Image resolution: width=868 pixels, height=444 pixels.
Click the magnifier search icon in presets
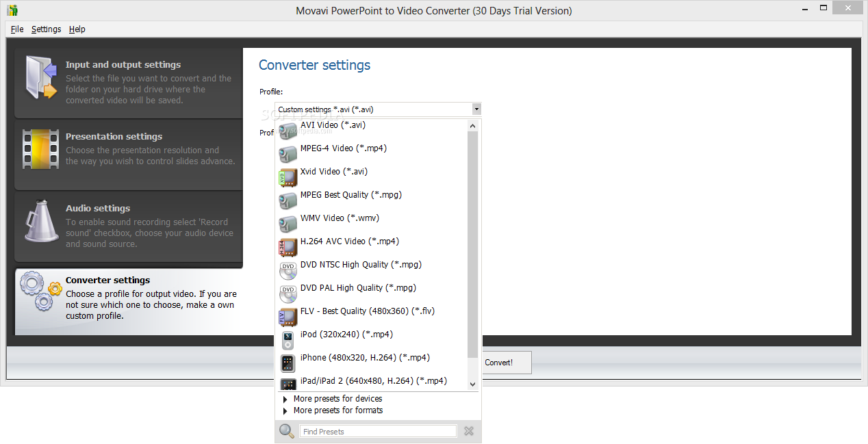click(x=288, y=431)
